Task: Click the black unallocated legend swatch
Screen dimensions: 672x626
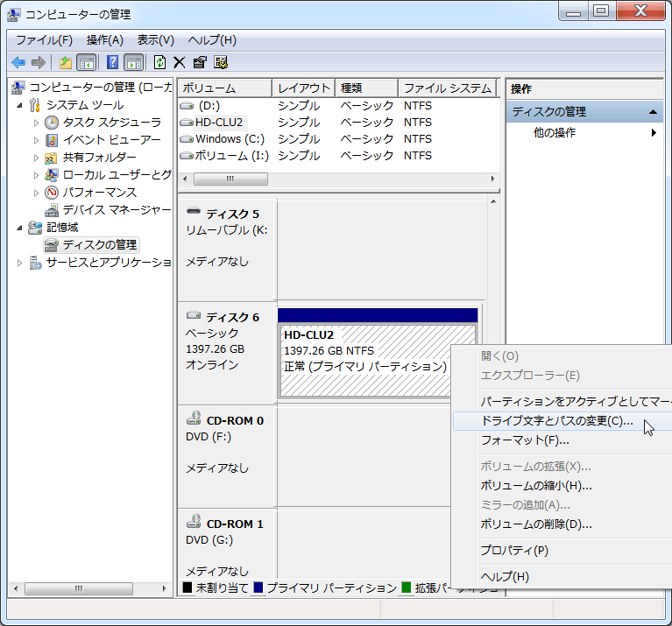Action: point(187,587)
